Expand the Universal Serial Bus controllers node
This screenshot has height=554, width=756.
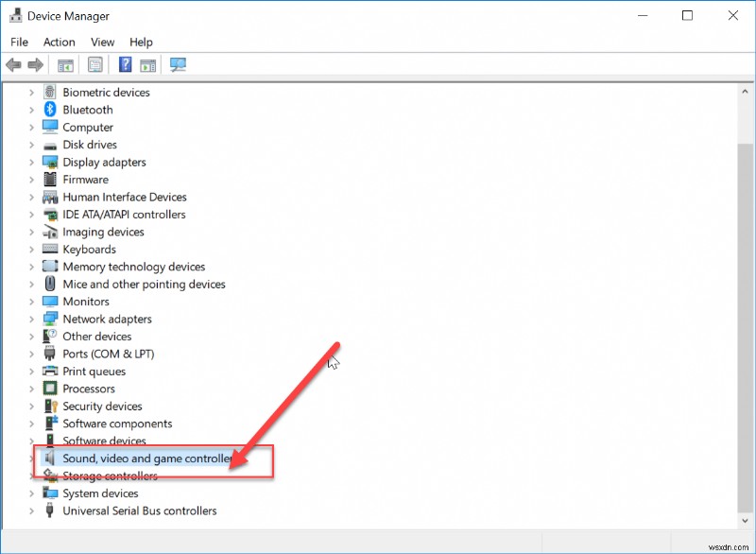pyautogui.click(x=33, y=511)
